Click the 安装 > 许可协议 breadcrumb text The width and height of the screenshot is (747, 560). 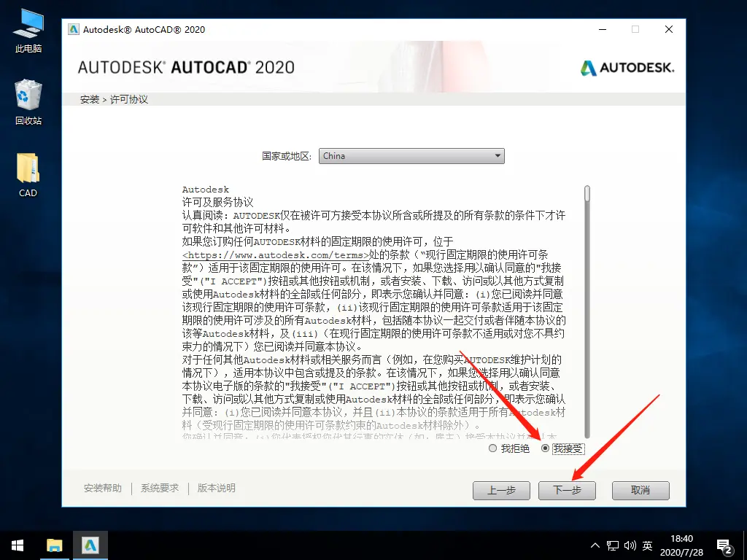(x=114, y=99)
